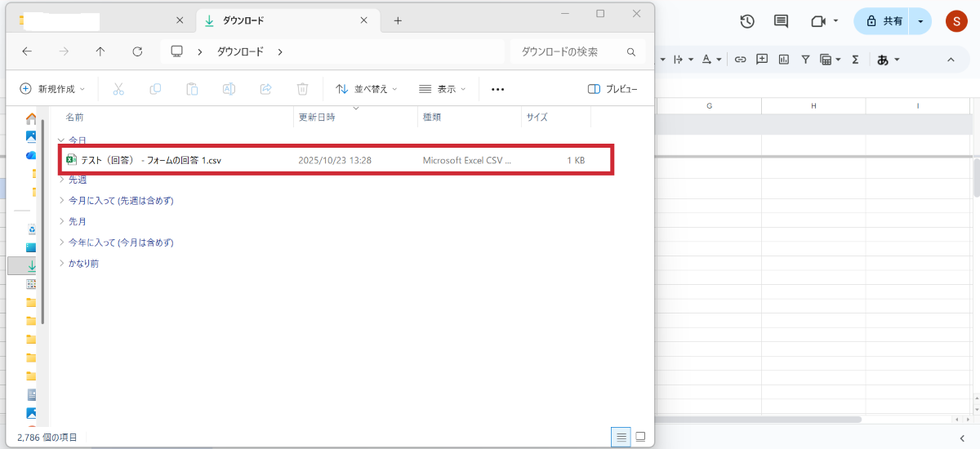This screenshot has height=449, width=980.
Task: Insert a chart using toolbar icon
Action: click(x=784, y=60)
